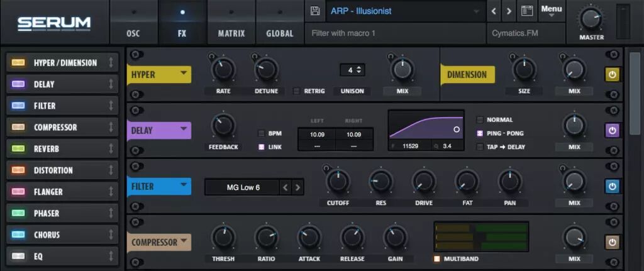Open the preset browser icon
Viewport: 644px width, 271px height.
[x=527, y=11]
